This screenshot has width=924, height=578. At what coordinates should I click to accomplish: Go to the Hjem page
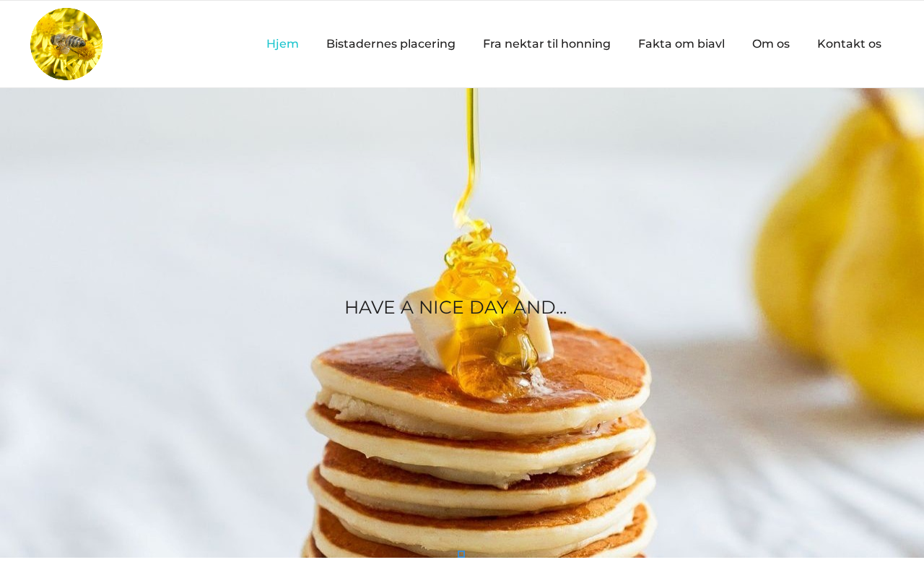pos(282,44)
